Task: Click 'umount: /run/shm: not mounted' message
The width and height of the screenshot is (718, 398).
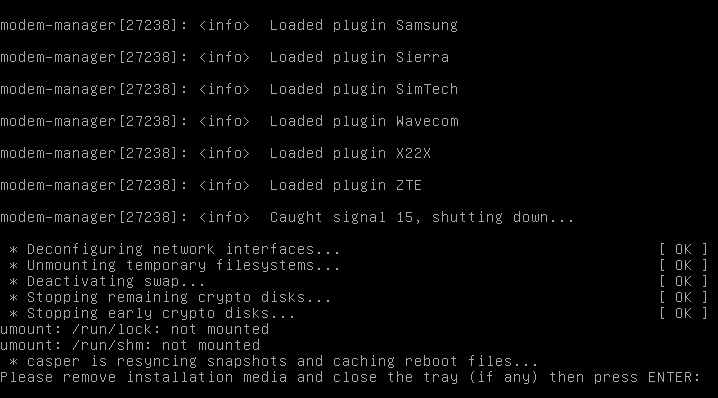Action: pyautogui.click(x=130, y=346)
